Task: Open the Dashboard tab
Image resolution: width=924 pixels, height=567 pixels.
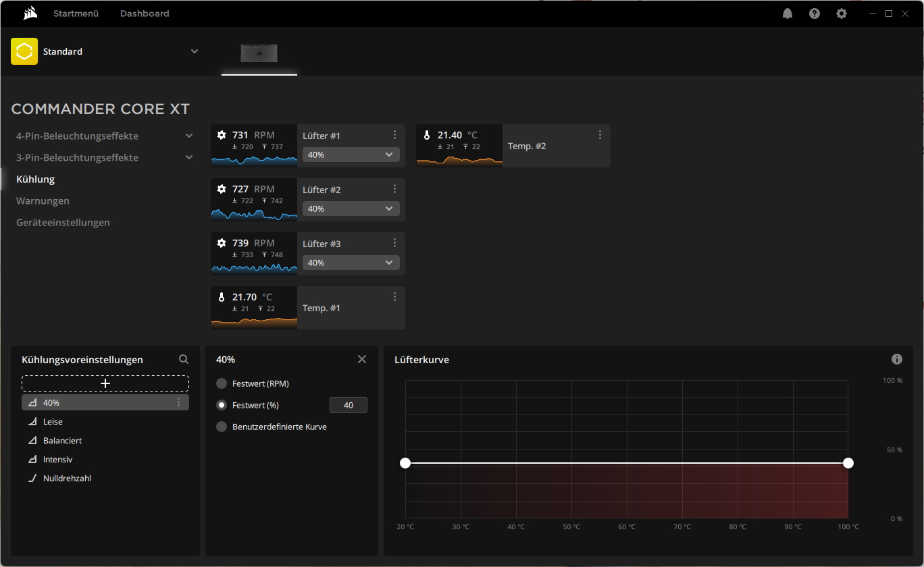Action: click(x=145, y=13)
